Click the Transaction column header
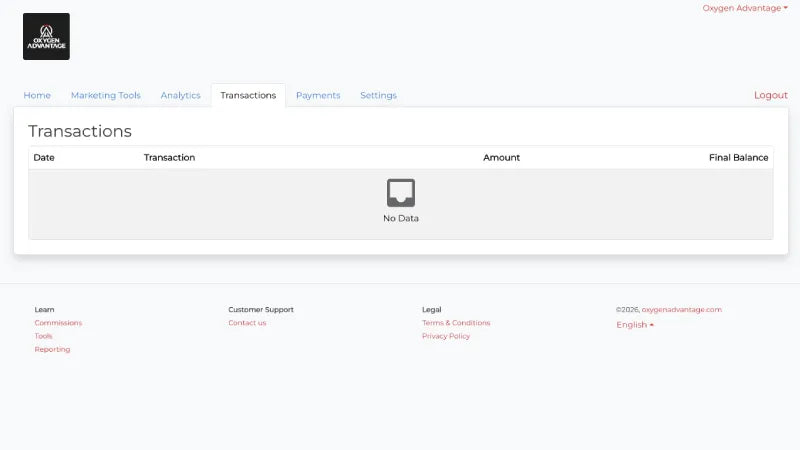 click(x=169, y=158)
